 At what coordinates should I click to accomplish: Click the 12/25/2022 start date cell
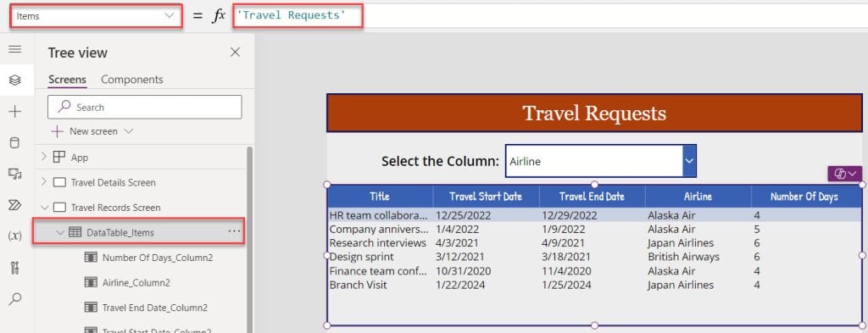[464, 215]
